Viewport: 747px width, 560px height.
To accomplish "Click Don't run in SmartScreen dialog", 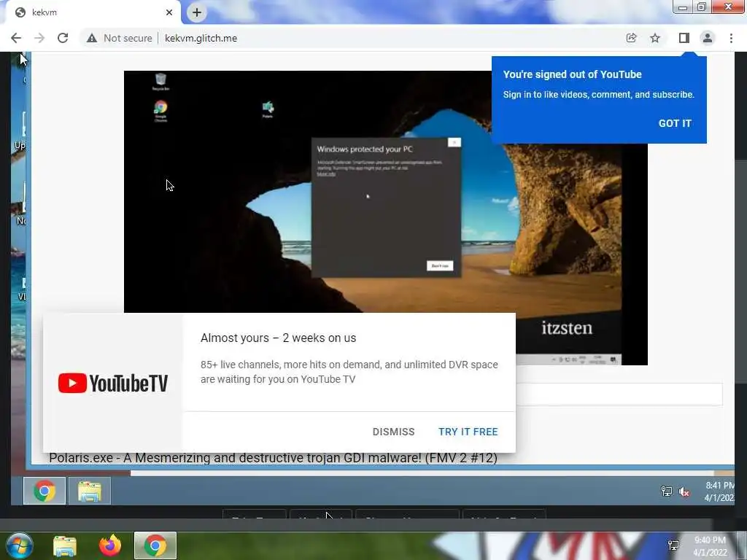I will click(440, 265).
